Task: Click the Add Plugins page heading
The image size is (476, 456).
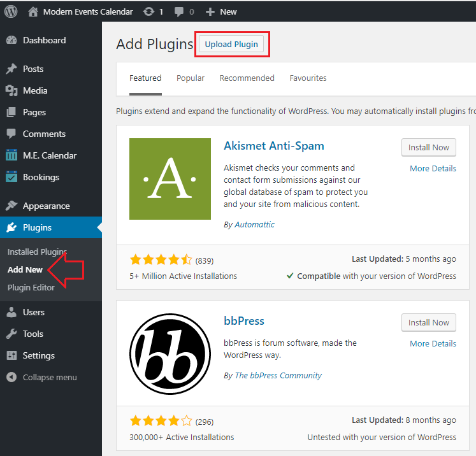Action: click(155, 45)
